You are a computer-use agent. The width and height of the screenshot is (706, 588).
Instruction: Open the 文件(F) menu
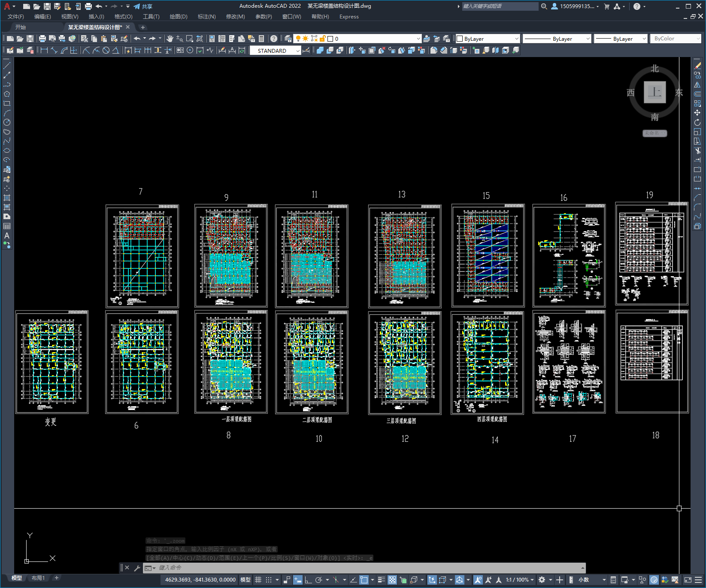coord(16,17)
